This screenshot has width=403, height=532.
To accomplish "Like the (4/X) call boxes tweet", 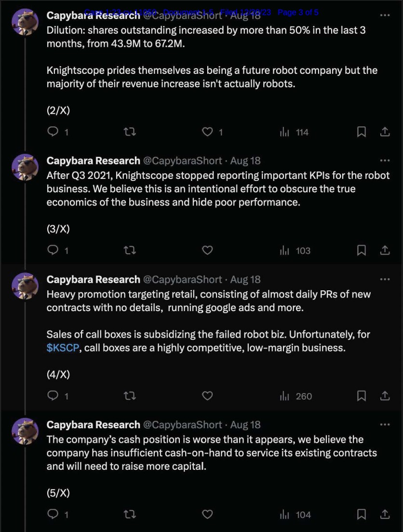I will click(x=207, y=396).
